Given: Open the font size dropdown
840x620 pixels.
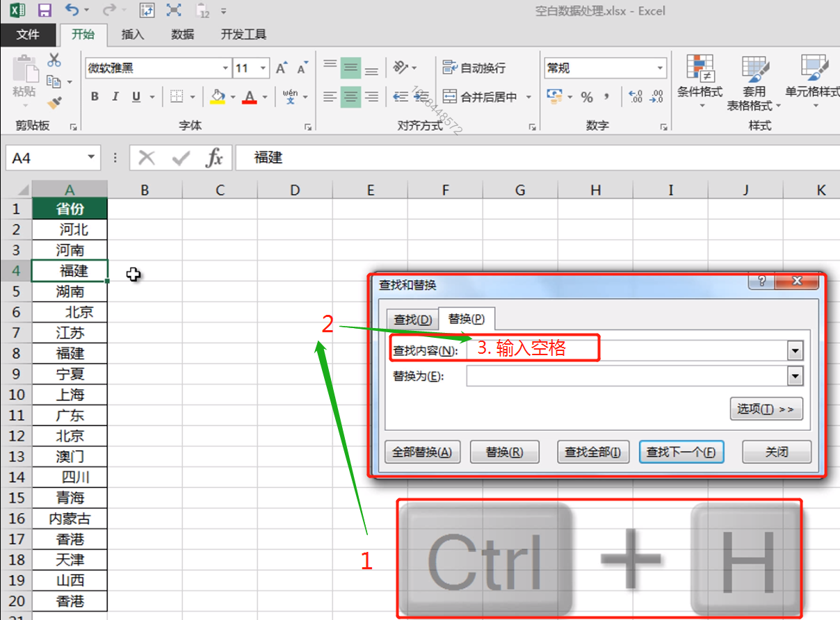Looking at the screenshot, I should tap(264, 68).
